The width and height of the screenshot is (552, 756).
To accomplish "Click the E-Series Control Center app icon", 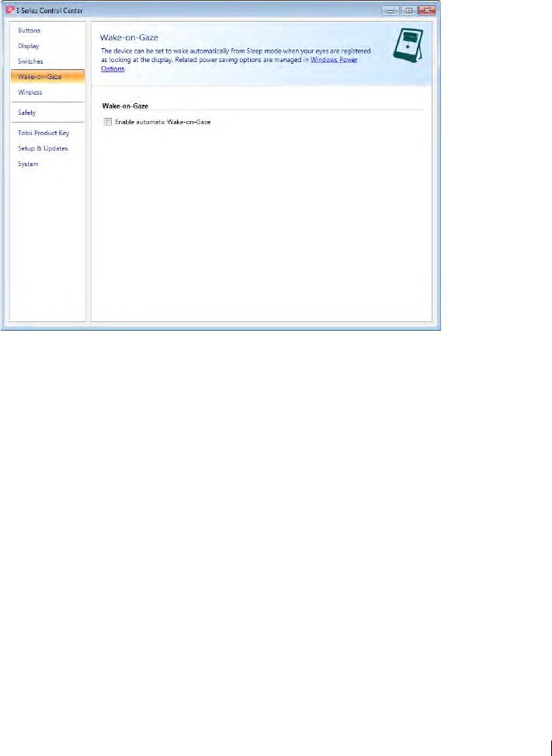I will pos(9,9).
